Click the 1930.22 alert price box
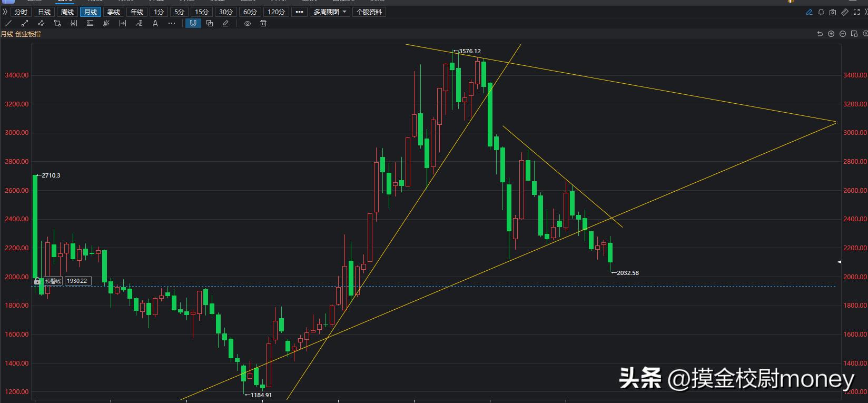The image size is (868, 403). point(77,281)
